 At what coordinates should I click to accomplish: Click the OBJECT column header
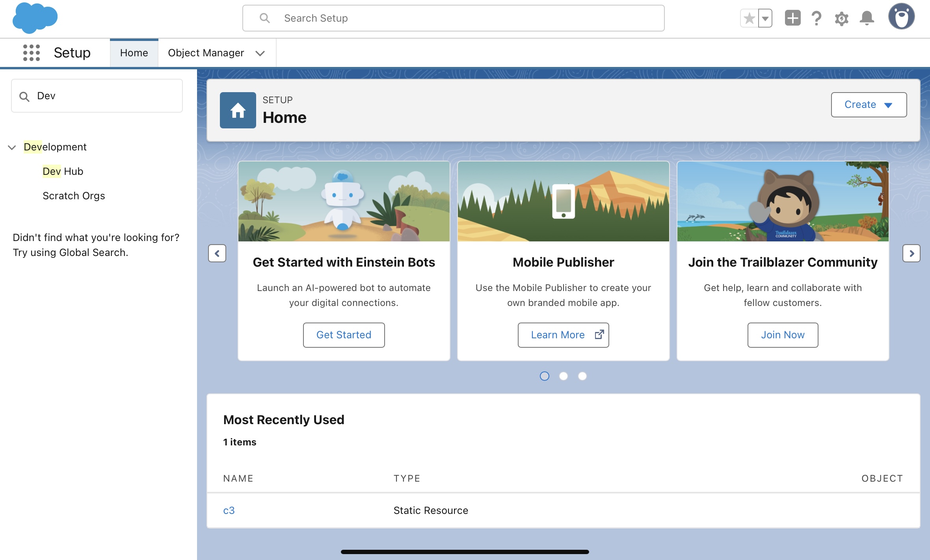[882, 478]
